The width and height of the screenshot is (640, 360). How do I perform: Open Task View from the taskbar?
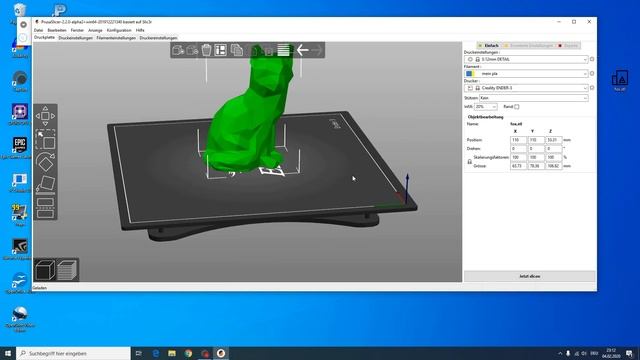[139, 353]
